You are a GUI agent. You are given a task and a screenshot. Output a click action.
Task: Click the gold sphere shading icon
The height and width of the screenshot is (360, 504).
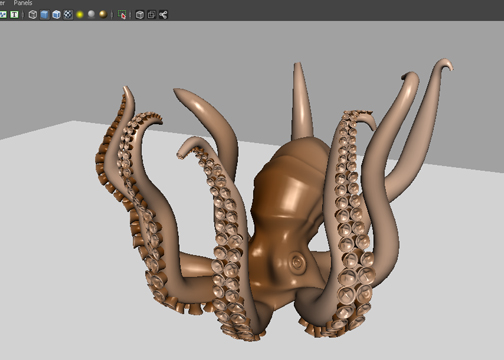click(103, 15)
